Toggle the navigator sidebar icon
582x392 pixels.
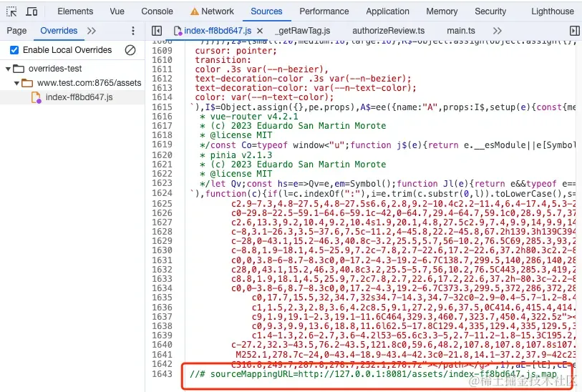tap(157, 31)
